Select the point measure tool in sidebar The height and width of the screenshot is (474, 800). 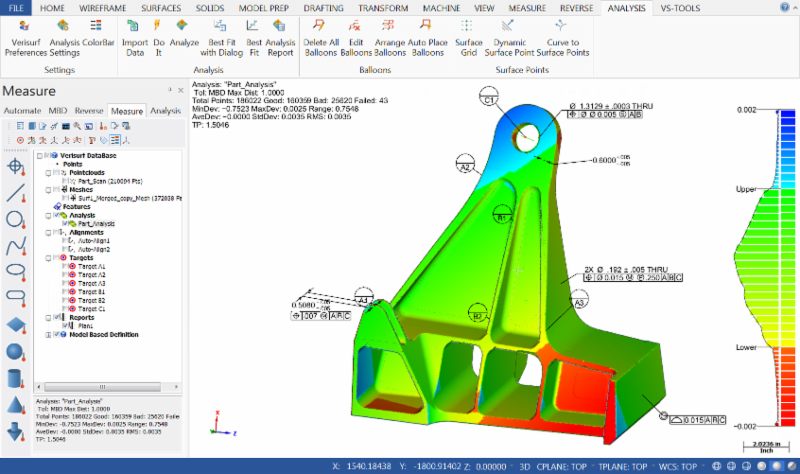(16, 166)
